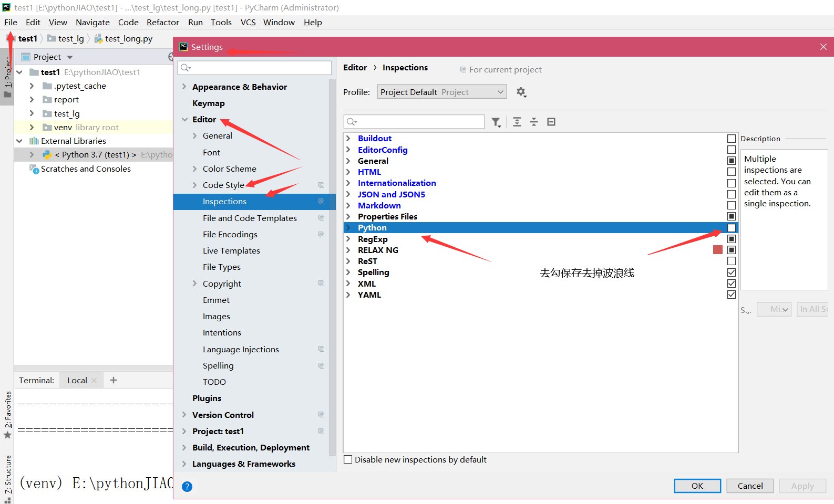The height and width of the screenshot is (504, 834).
Task: Click the inspections search input field
Action: [x=414, y=122]
